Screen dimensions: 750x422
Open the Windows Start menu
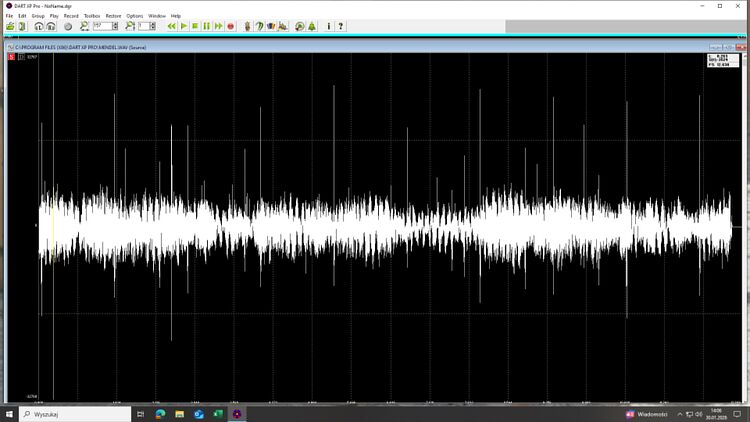tap(9, 413)
